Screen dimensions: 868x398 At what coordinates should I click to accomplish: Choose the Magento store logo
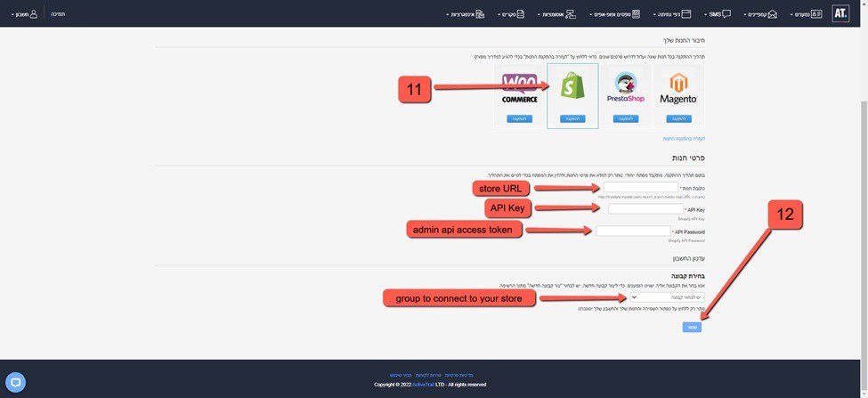[x=677, y=89]
